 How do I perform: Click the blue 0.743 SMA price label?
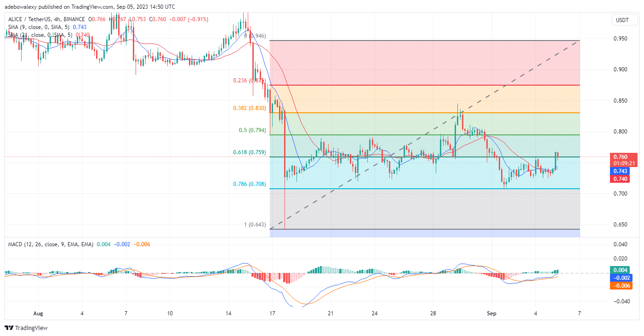pyautogui.click(x=619, y=171)
